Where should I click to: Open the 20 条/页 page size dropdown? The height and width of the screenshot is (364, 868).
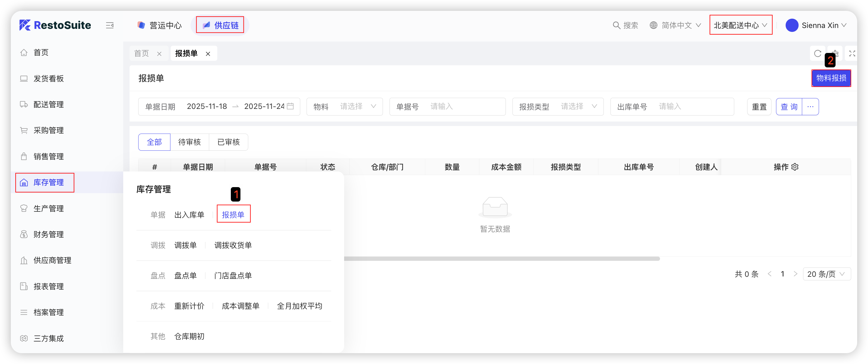827,274
